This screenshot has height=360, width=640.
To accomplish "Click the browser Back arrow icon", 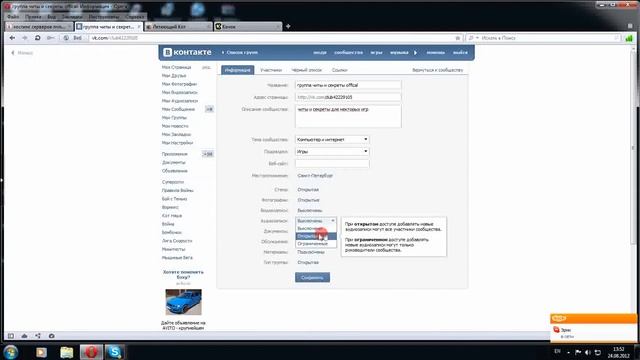I will (12, 38).
